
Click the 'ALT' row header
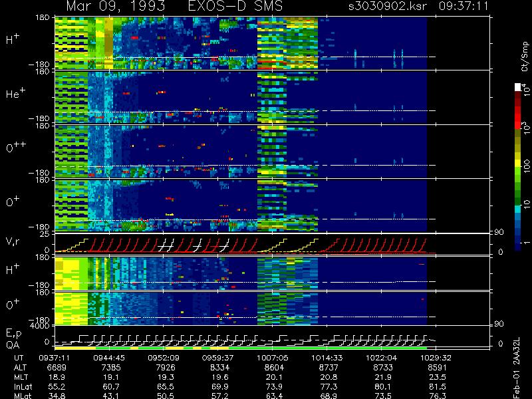tap(21, 368)
